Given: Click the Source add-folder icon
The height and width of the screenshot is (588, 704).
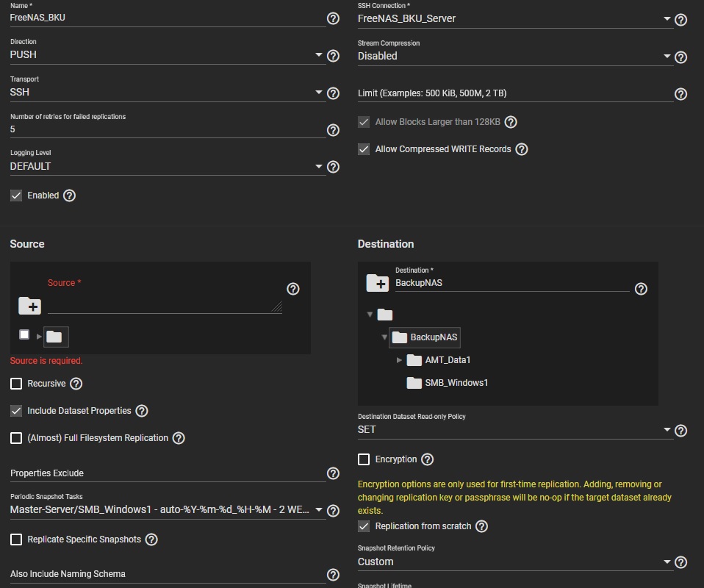Looking at the screenshot, I should 29,306.
